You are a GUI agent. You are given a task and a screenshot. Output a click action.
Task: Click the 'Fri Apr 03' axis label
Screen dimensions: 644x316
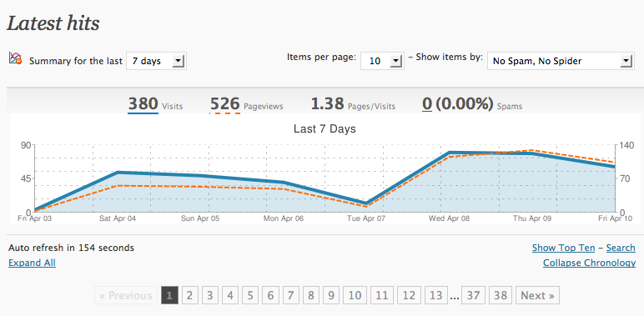34,218
